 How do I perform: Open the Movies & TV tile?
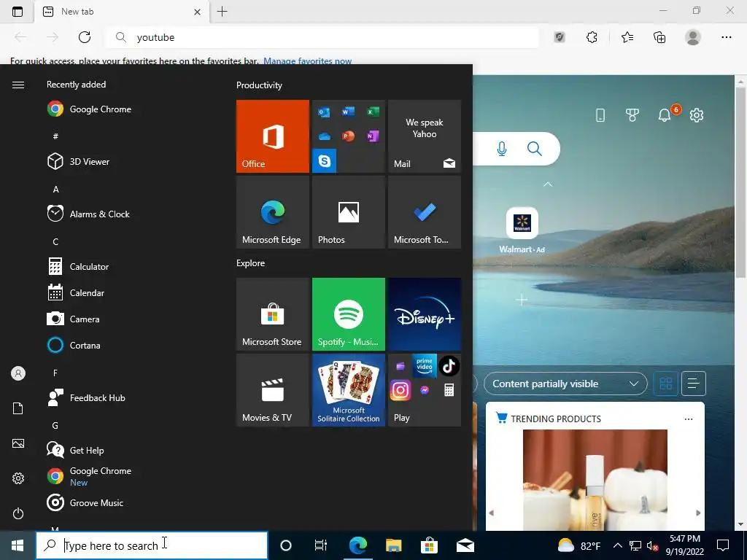coord(273,390)
